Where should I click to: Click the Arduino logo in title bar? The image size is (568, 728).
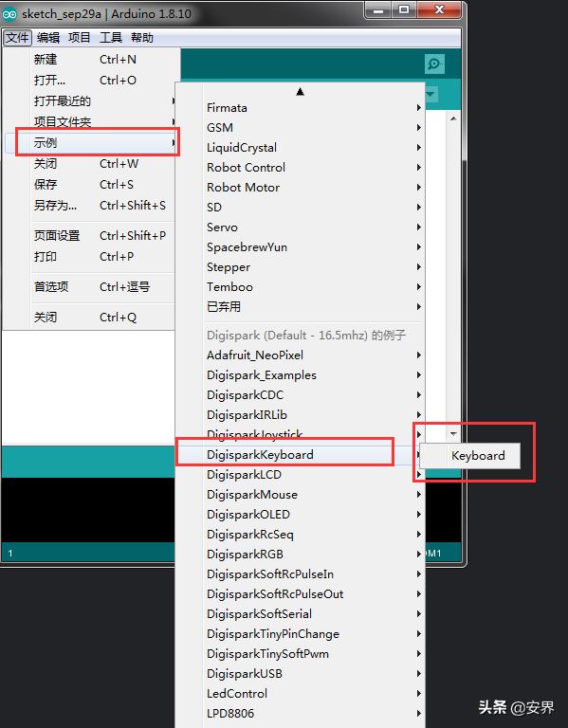(9, 14)
